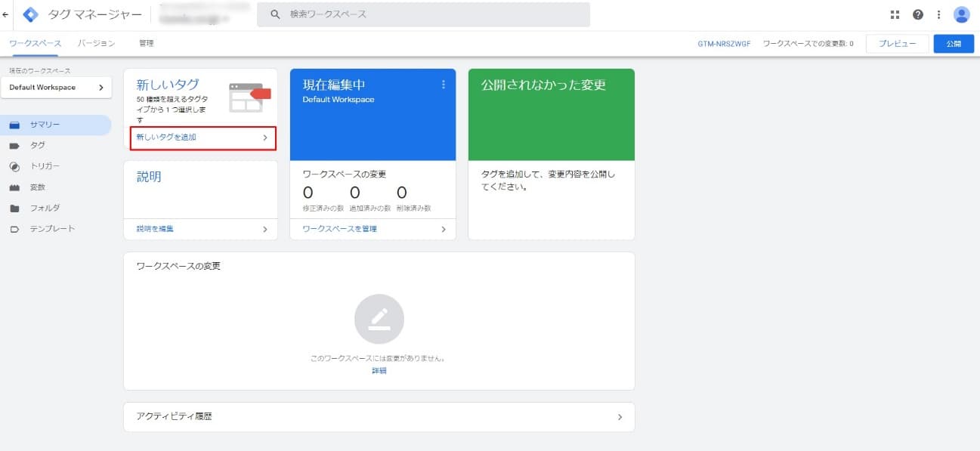Click the ワークスペースを管理 link
Image resolution: width=980 pixels, height=451 pixels.
(339, 229)
